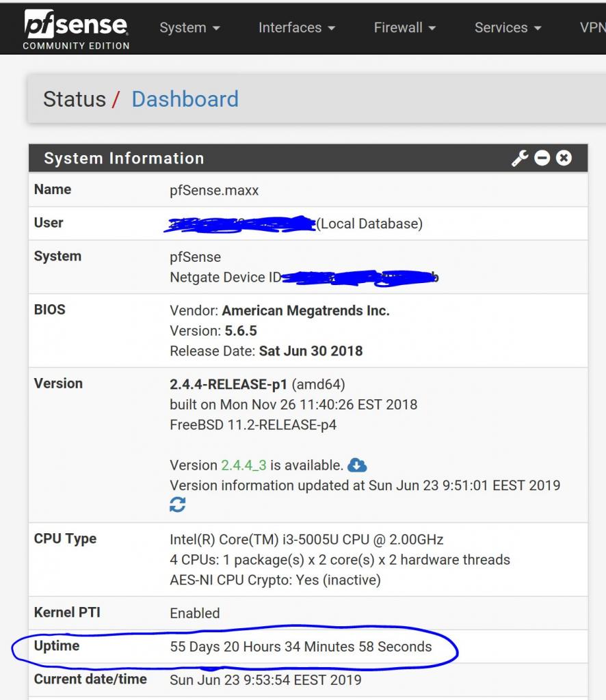Click the 2.4.4-RELEASE-p1 version text
This screenshot has width=606, height=700.
pyautogui.click(x=228, y=384)
